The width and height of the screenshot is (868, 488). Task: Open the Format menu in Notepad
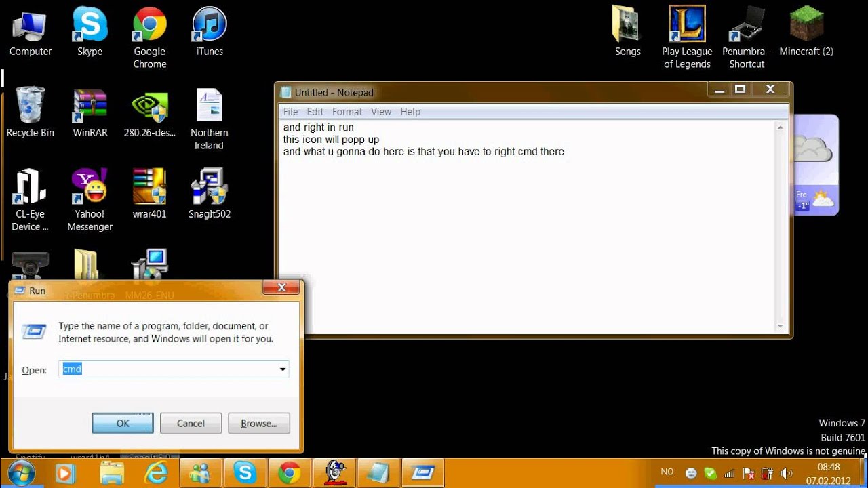[x=347, y=112]
